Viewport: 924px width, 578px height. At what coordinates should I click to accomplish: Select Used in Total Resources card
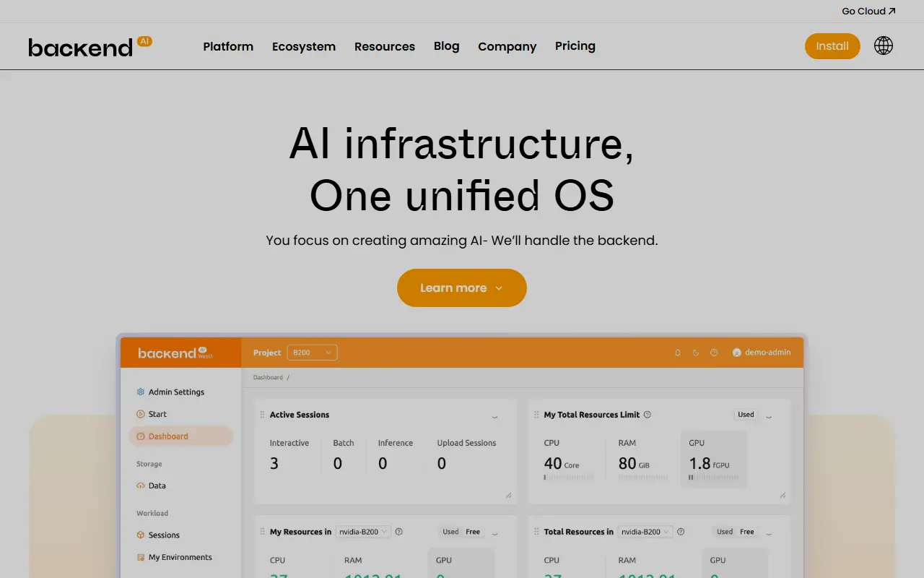725,532
